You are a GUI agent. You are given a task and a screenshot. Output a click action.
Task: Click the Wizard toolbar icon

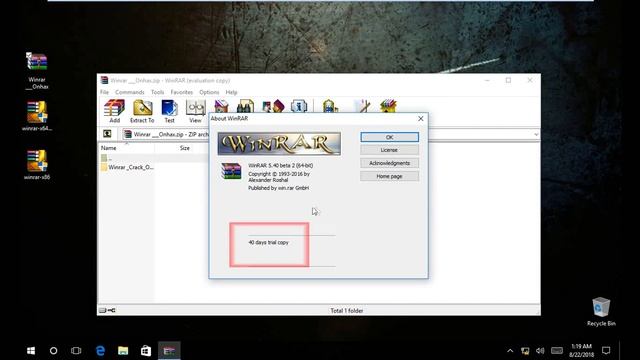click(273, 106)
